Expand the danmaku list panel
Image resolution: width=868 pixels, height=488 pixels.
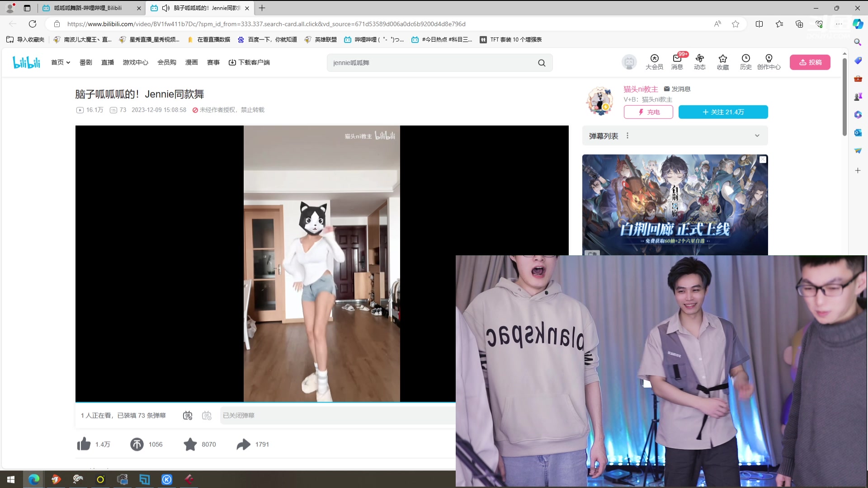click(757, 136)
